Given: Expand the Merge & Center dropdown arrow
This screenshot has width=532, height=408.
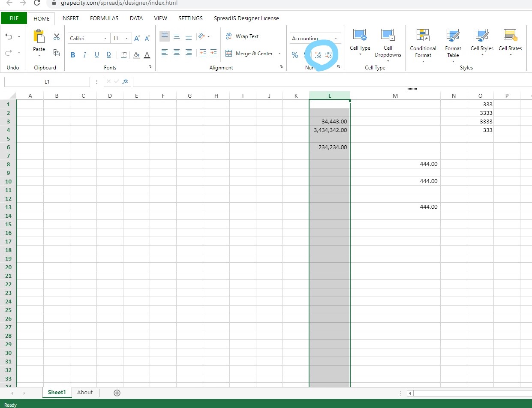Looking at the screenshot, I should pos(280,54).
